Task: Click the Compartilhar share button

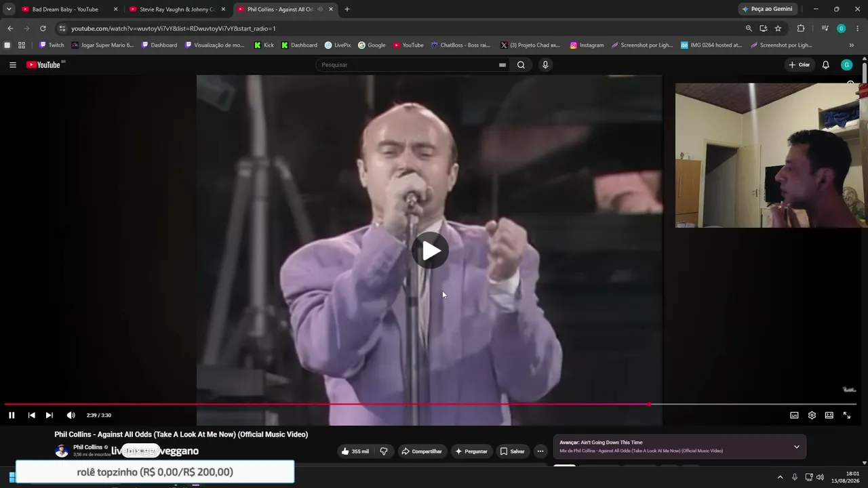Action: (421, 451)
